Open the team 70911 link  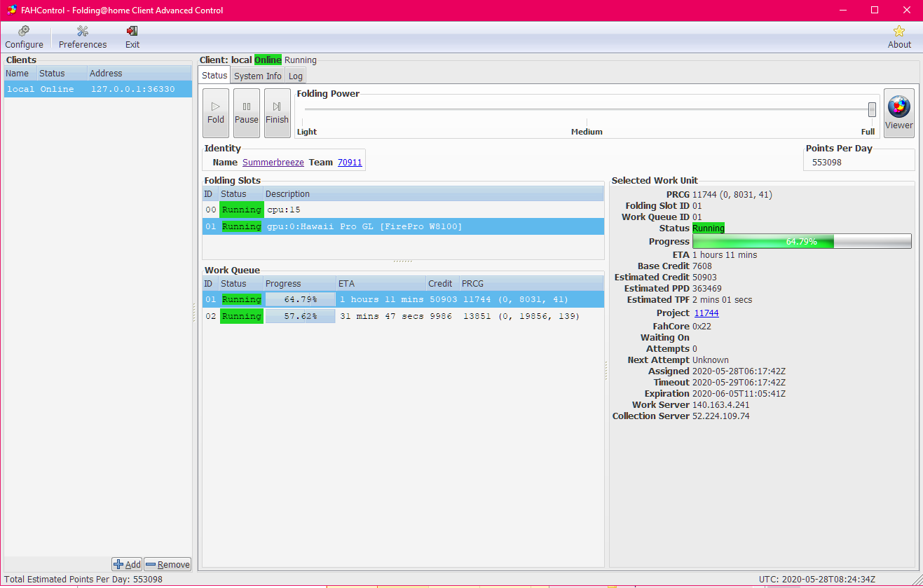click(350, 163)
